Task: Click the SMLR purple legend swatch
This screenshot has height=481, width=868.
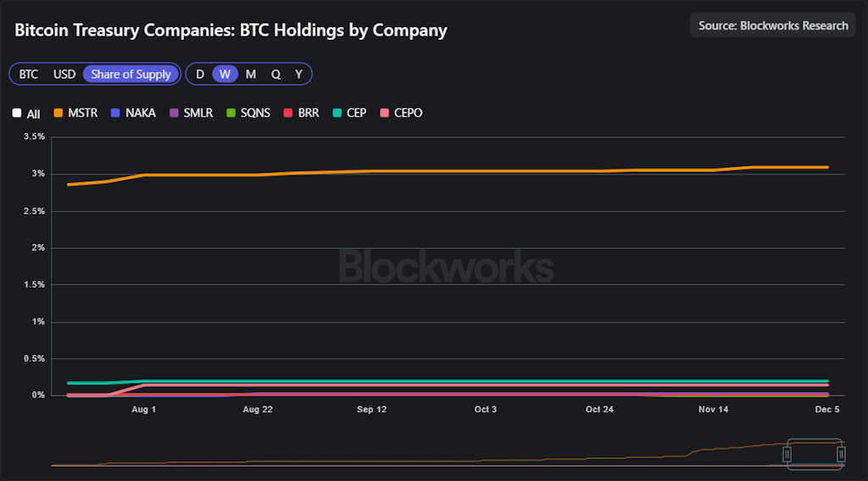Action: 175,113
